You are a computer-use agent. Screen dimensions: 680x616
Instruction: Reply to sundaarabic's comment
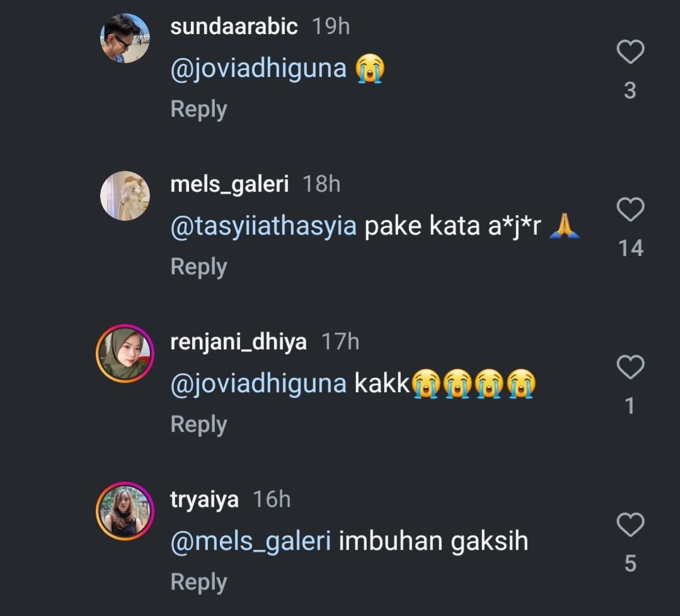pyautogui.click(x=198, y=108)
